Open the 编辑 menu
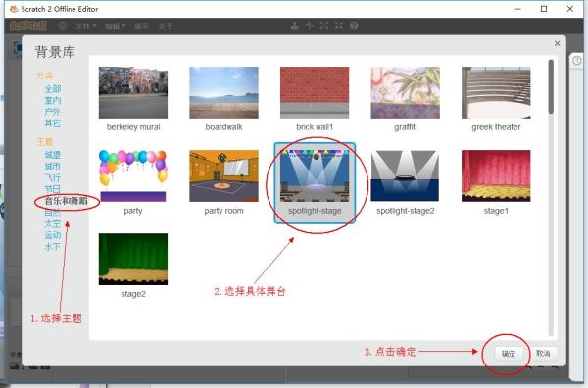 115,26
